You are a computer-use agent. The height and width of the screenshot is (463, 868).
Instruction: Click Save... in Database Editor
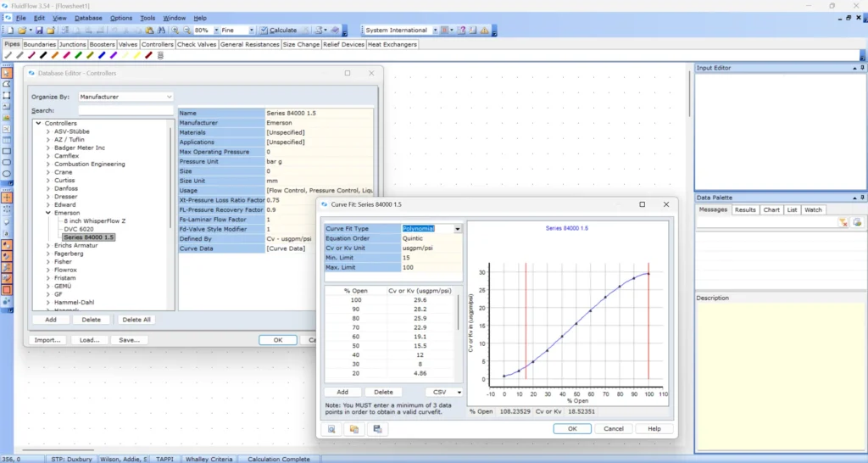(130, 340)
